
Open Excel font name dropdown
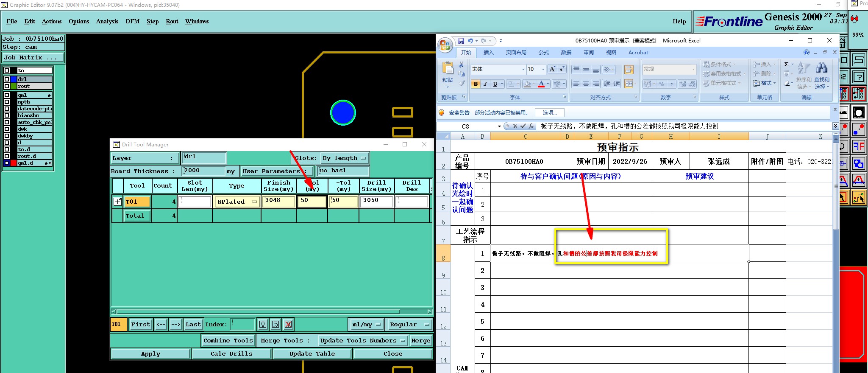tap(523, 69)
